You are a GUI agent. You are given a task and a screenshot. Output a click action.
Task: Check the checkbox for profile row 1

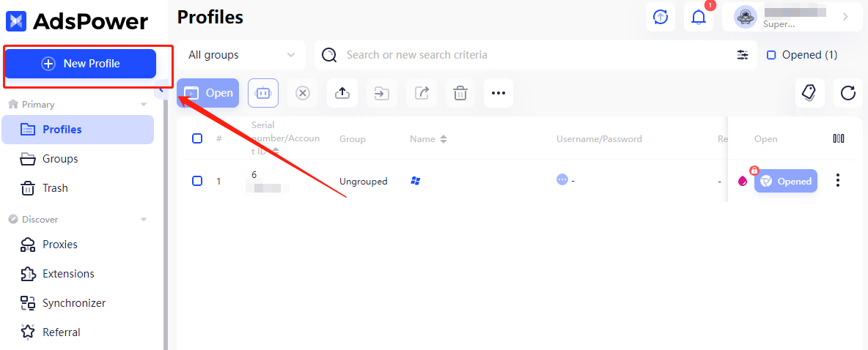[x=197, y=181]
